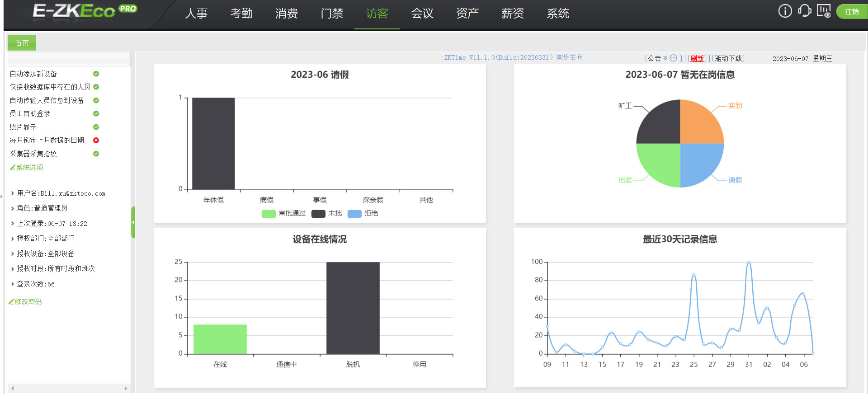Toggle status of 员工自助登录
This screenshot has height=394, width=868.
coord(96,113)
